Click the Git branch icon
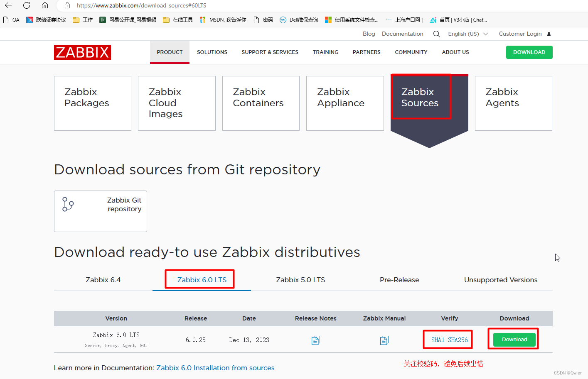Image resolution: width=588 pixels, height=379 pixels. coord(68,204)
